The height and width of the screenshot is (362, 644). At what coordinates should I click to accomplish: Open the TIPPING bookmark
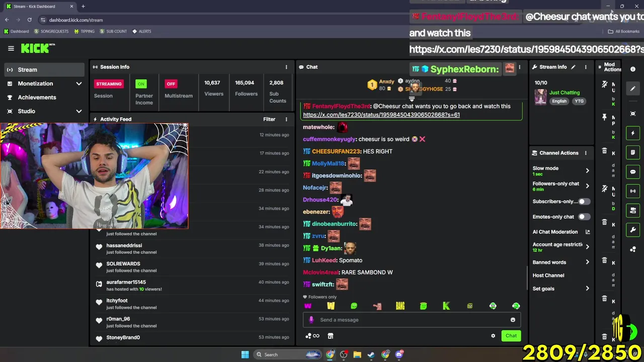click(84, 31)
